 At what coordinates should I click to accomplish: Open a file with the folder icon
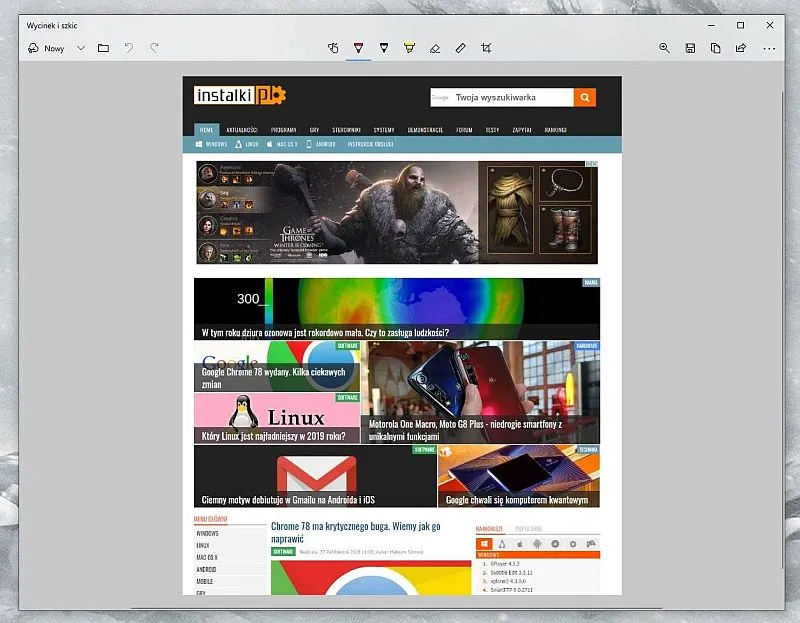pyautogui.click(x=103, y=48)
